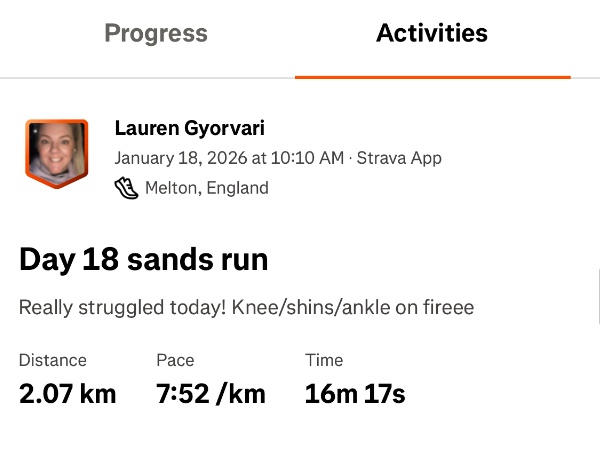Click the Lauren Gyorvari athlete name
This screenshot has height=450, width=600.
pos(190,128)
